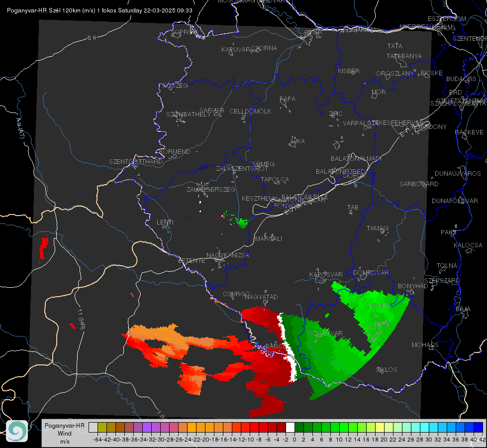This screenshot has height=448, width=487.
Task: Pick the gray swatch left of -64
Action: 93,427
